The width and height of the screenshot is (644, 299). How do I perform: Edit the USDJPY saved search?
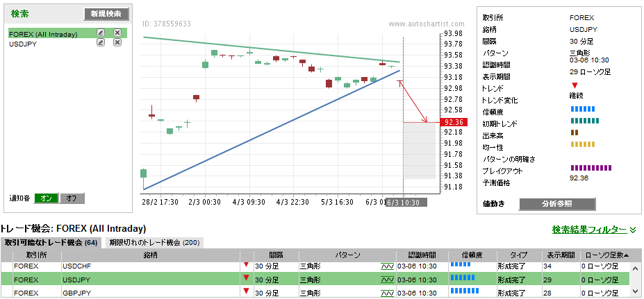coord(101,43)
